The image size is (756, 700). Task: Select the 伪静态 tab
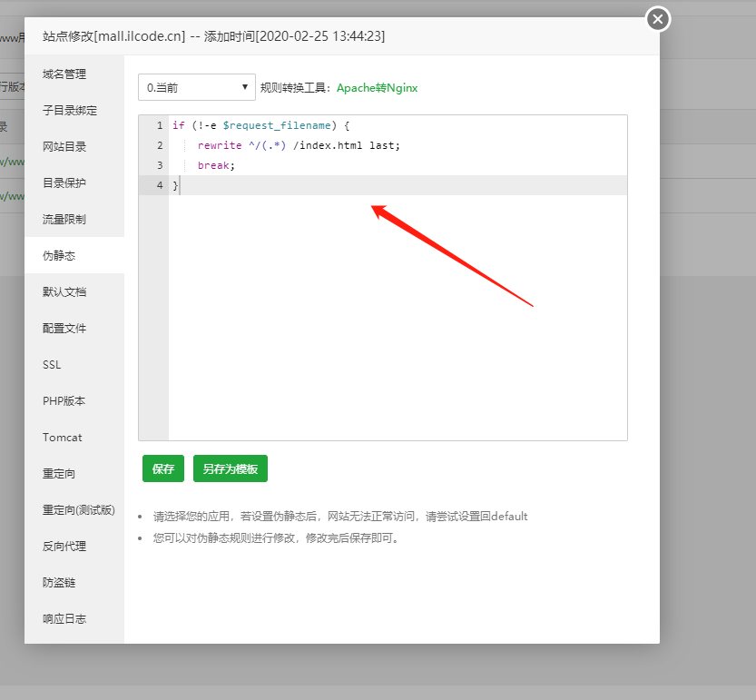pyautogui.click(x=59, y=255)
